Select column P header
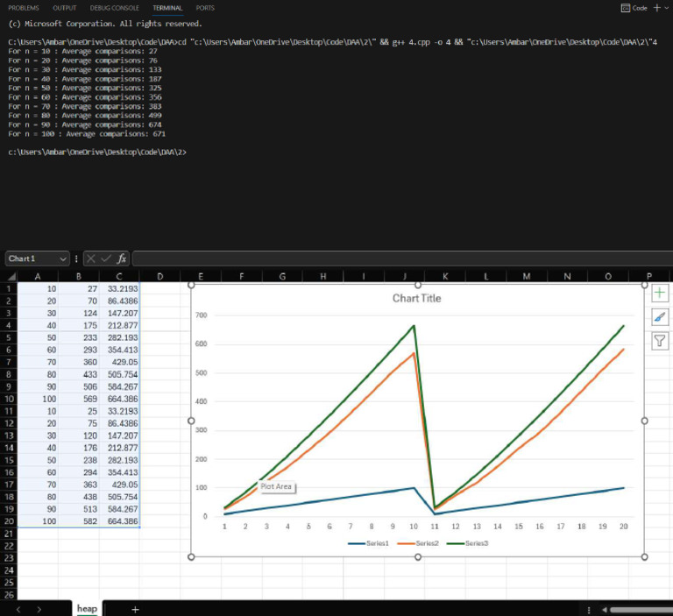This screenshot has height=616, width=673. pos(649,277)
